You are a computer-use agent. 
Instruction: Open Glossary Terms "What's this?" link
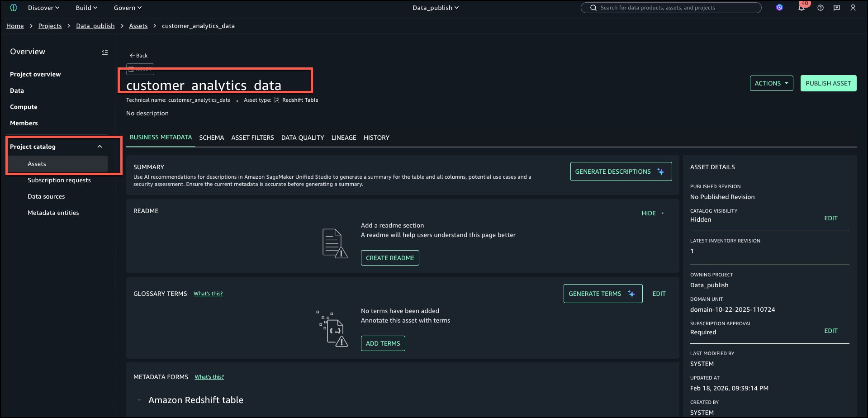[x=208, y=294]
